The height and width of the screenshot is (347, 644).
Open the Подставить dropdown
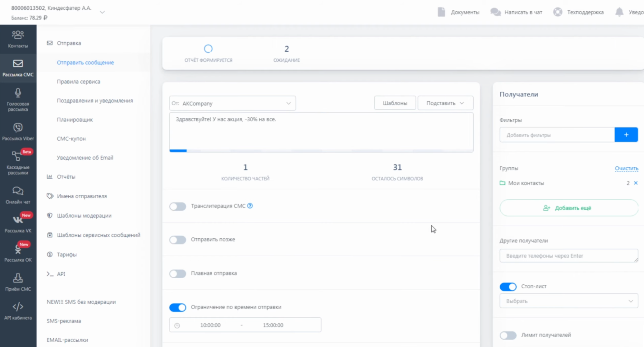445,103
